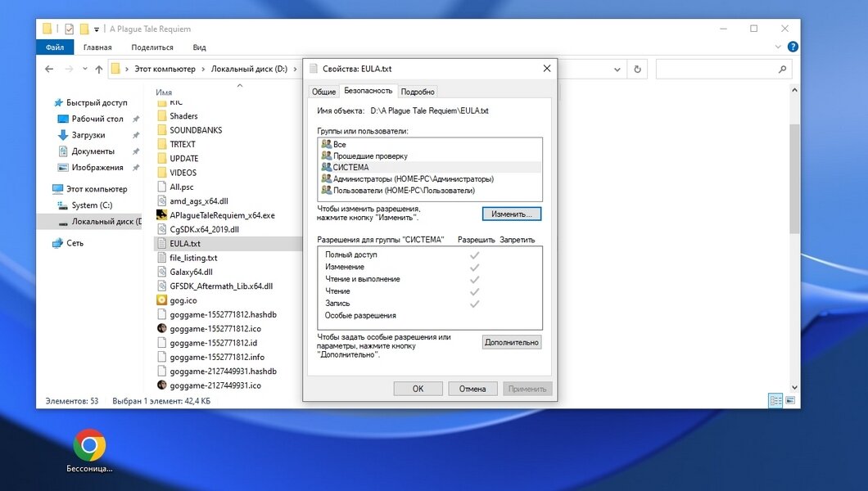Select the SOUNDBANKS folder icon
The width and height of the screenshot is (868, 491).
coord(161,130)
